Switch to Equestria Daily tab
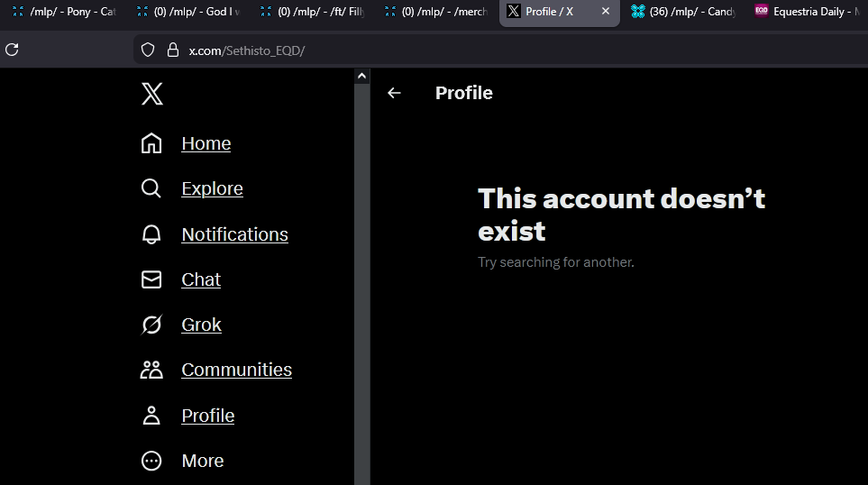Image resolution: width=868 pixels, height=485 pixels. (x=808, y=12)
